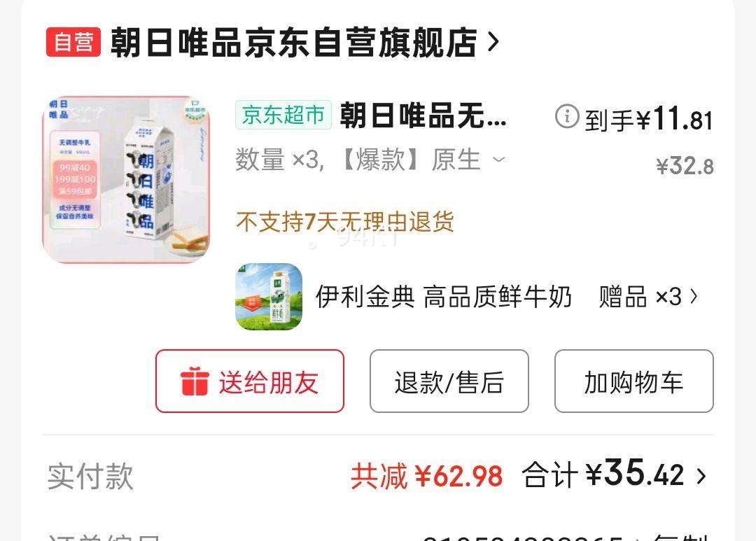Tap the info icon beside 到手 price
The height and width of the screenshot is (541, 756).
(x=567, y=116)
